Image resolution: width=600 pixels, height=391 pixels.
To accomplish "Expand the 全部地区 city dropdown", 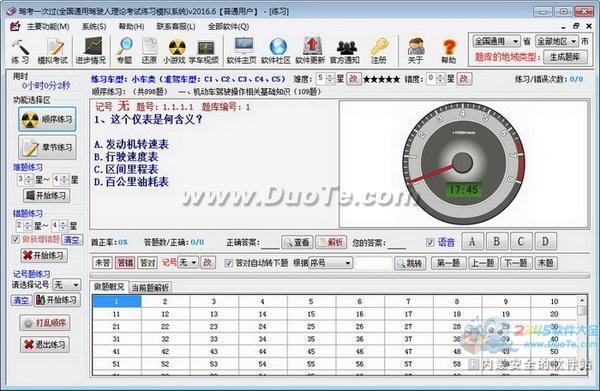I will (556, 41).
